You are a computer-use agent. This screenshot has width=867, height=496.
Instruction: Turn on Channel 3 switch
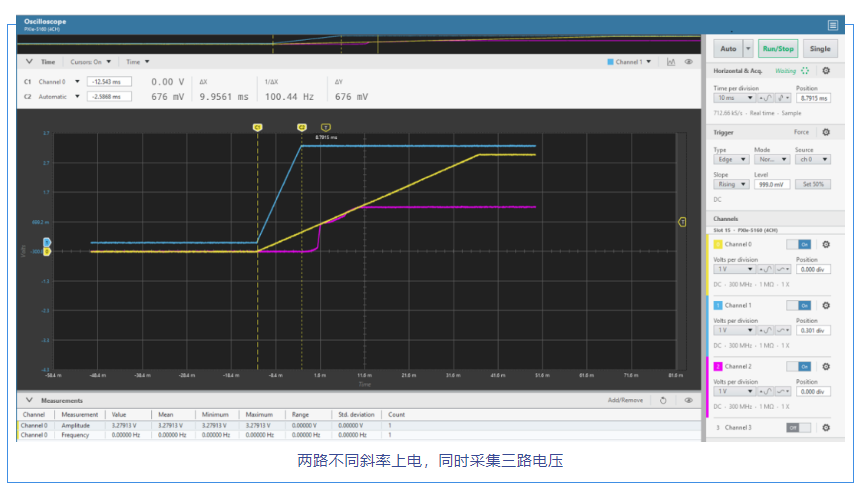799,427
